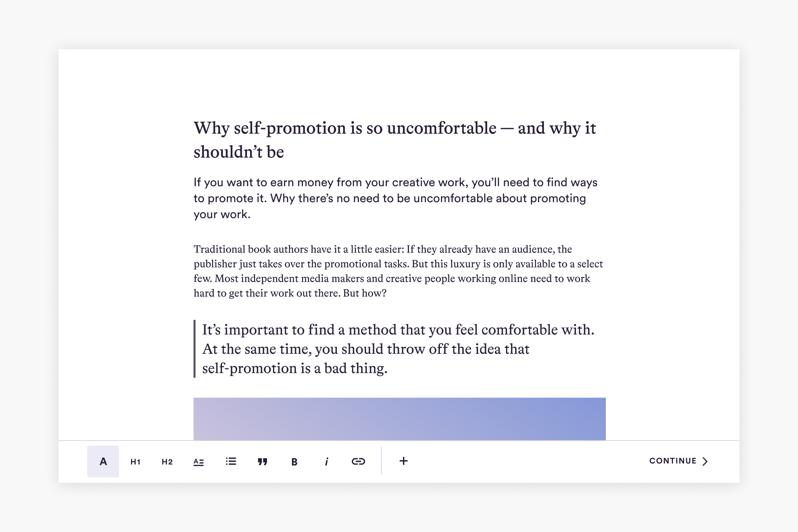Click the 'shouldn't be' line of title
The height and width of the screenshot is (532, 798).
238,152
